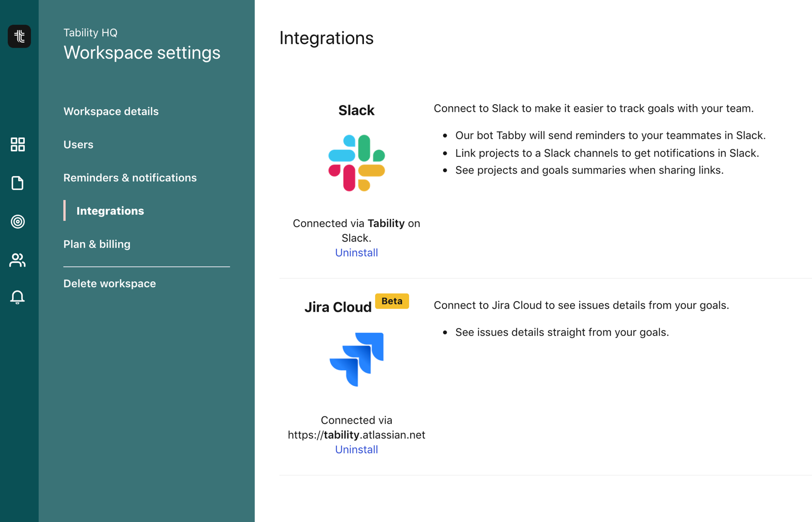Click 'Our bot Tabby will send reminders' bullet
This screenshot has height=522, width=812.
point(611,136)
